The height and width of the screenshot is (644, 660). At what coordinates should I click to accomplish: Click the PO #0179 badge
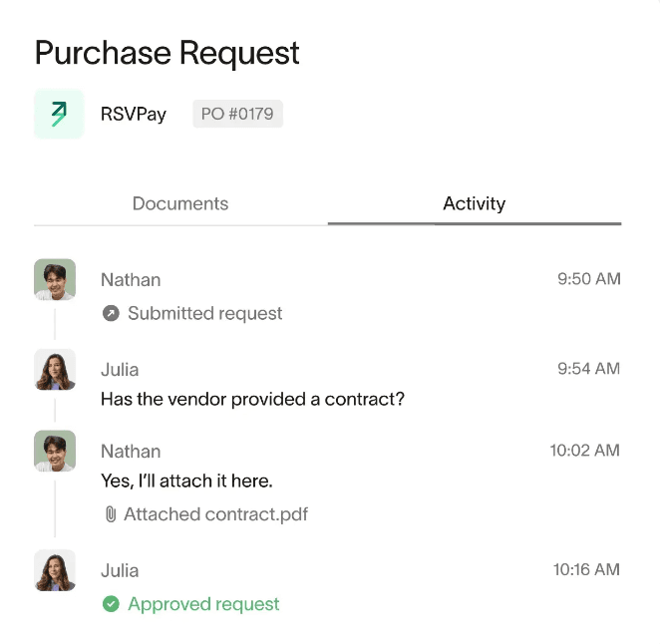pyautogui.click(x=237, y=114)
